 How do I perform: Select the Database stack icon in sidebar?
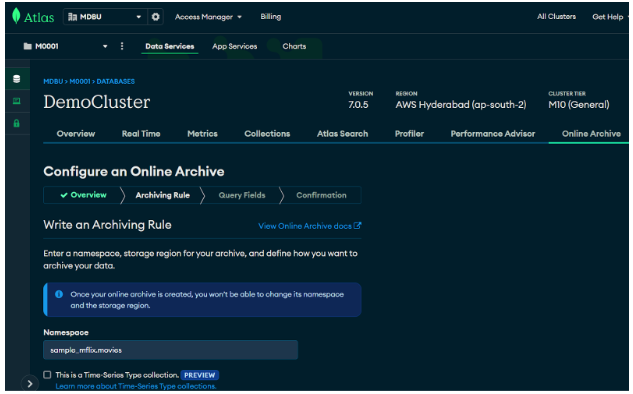coord(17,79)
